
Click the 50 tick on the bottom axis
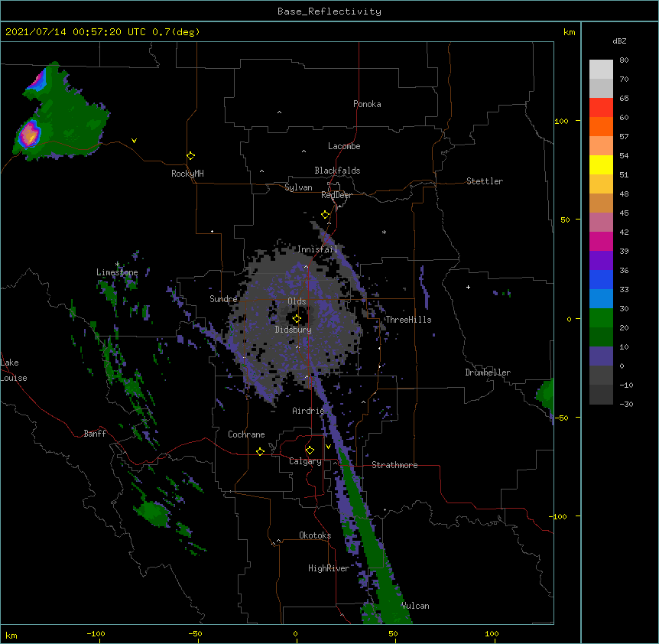[394, 633]
